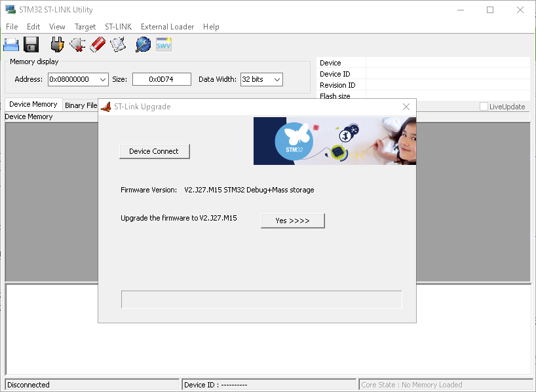Image resolution: width=536 pixels, height=392 pixels.
Task: Click the Revision ID row label
Action: (337, 85)
